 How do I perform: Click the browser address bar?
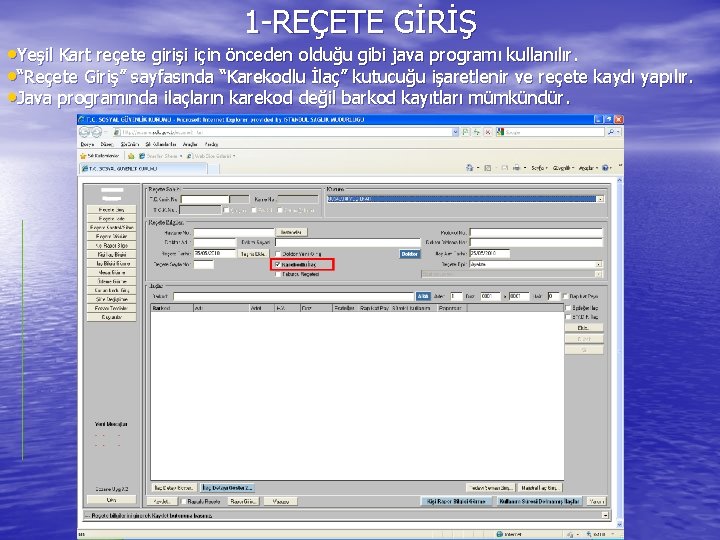tap(282, 132)
